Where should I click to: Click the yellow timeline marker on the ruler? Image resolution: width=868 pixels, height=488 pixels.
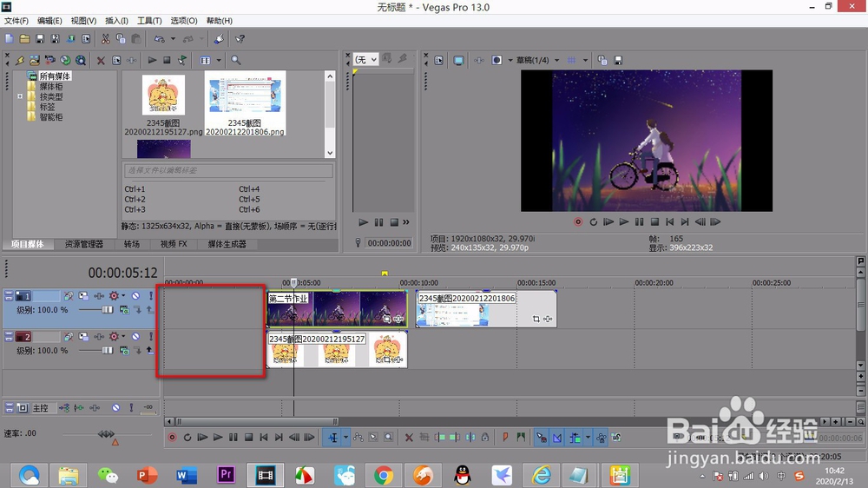[x=385, y=273]
